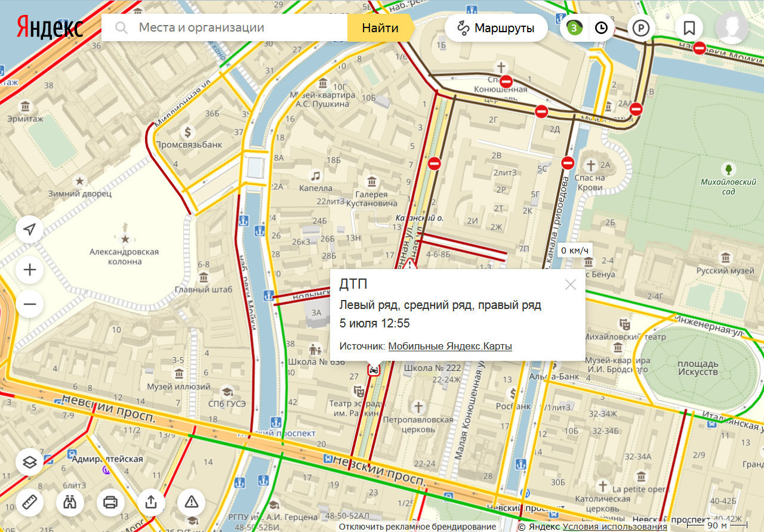The image size is (764, 532).
Task: Click the 0 км/ч speed label
Action: tap(575, 250)
